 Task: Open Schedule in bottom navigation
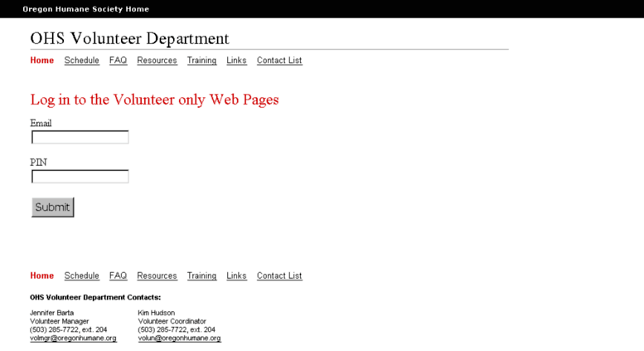tap(82, 275)
